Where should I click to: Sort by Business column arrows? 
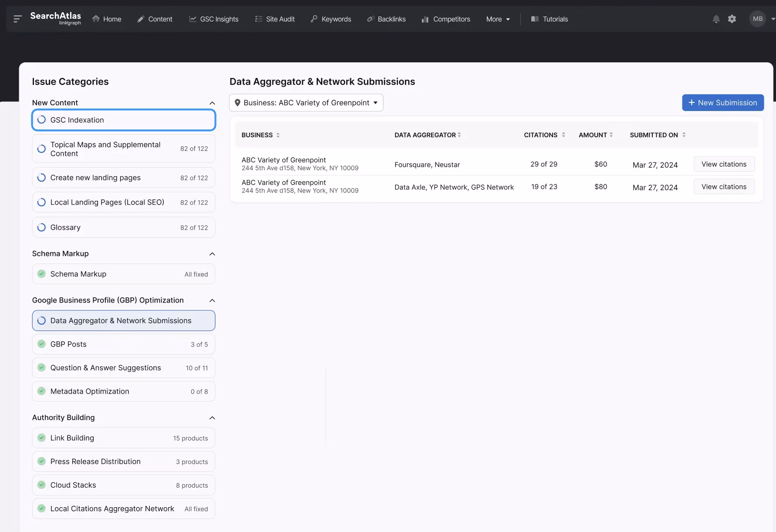278,135
